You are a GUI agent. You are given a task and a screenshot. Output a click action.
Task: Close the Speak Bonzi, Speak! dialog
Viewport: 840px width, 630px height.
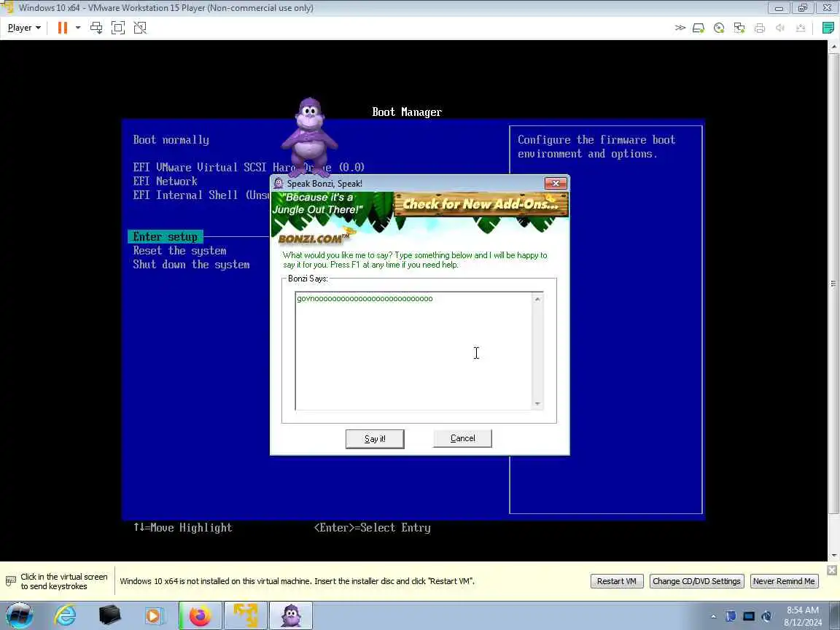click(x=556, y=183)
